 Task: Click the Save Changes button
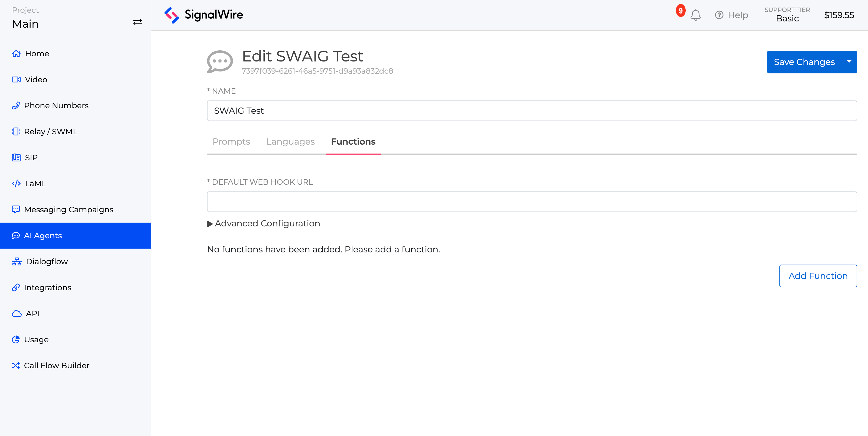coord(804,62)
